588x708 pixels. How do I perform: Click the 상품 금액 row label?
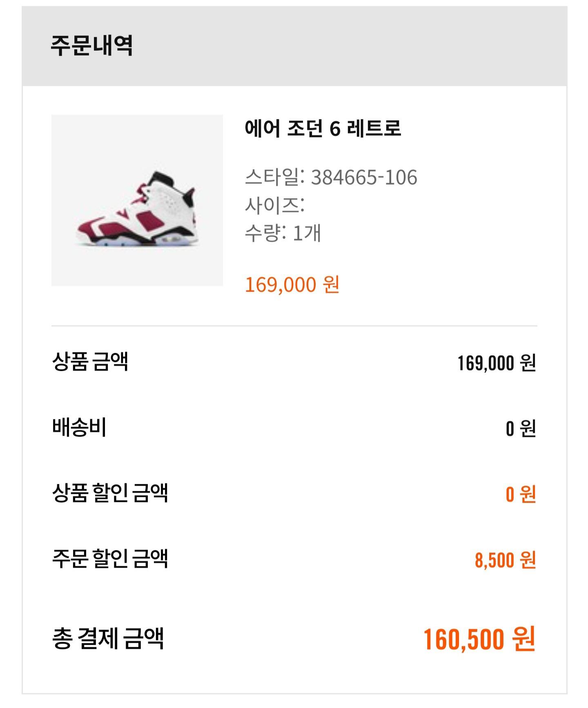pyautogui.click(x=90, y=361)
